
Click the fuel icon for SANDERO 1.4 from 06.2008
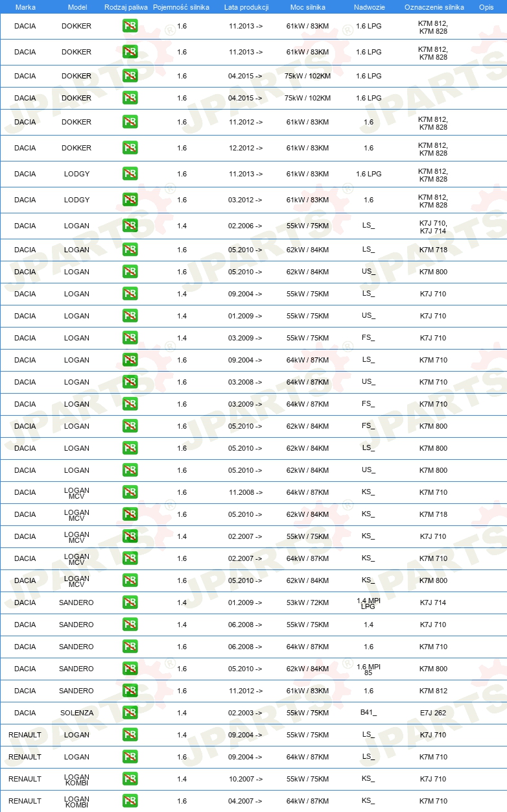coord(130,625)
